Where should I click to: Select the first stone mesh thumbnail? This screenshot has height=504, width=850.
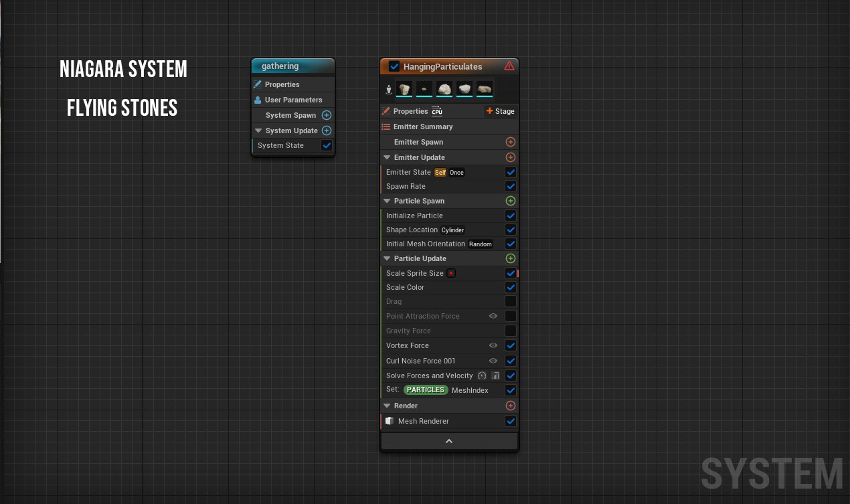point(404,89)
